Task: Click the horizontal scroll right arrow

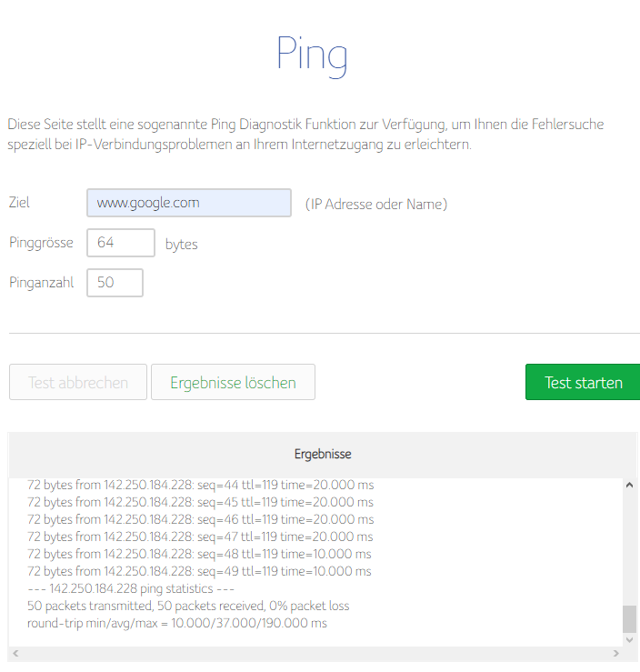Action: tap(616, 653)
